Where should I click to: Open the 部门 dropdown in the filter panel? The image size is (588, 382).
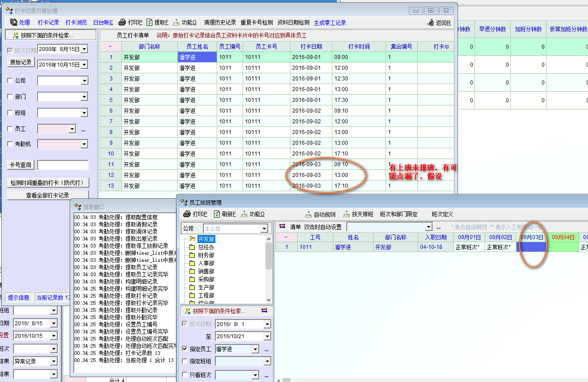pyautogui.click(x=84, y=97)
